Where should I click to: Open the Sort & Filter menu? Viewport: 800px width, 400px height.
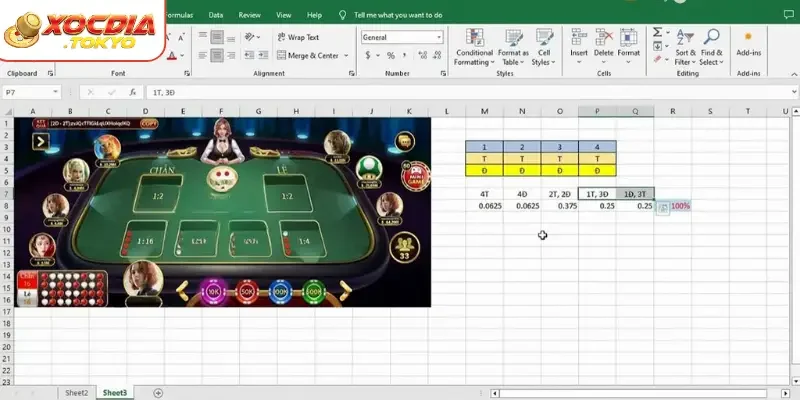(x=685, y=47)
